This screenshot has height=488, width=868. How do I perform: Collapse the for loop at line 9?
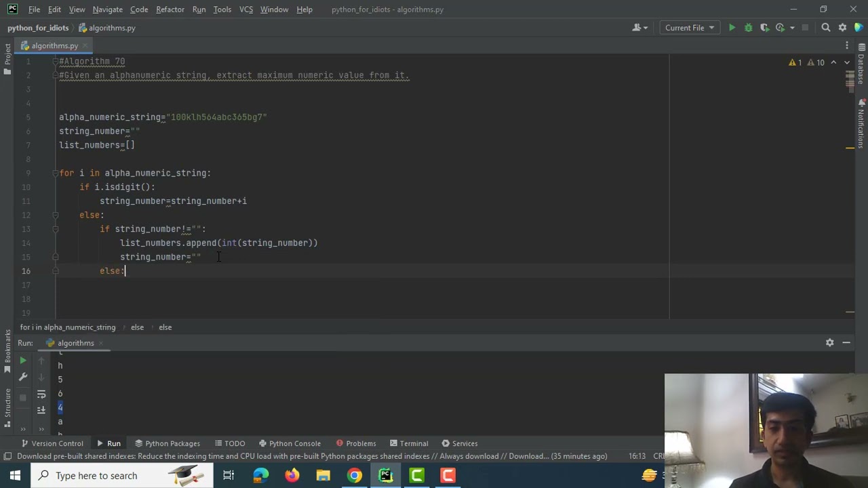(x=56, y=173)
